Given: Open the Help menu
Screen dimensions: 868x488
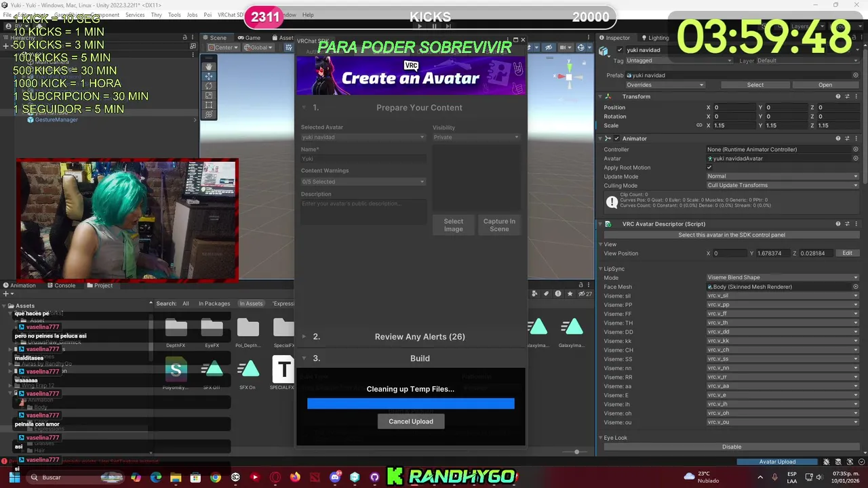Looking at the screenshot, I should [308, 15].
